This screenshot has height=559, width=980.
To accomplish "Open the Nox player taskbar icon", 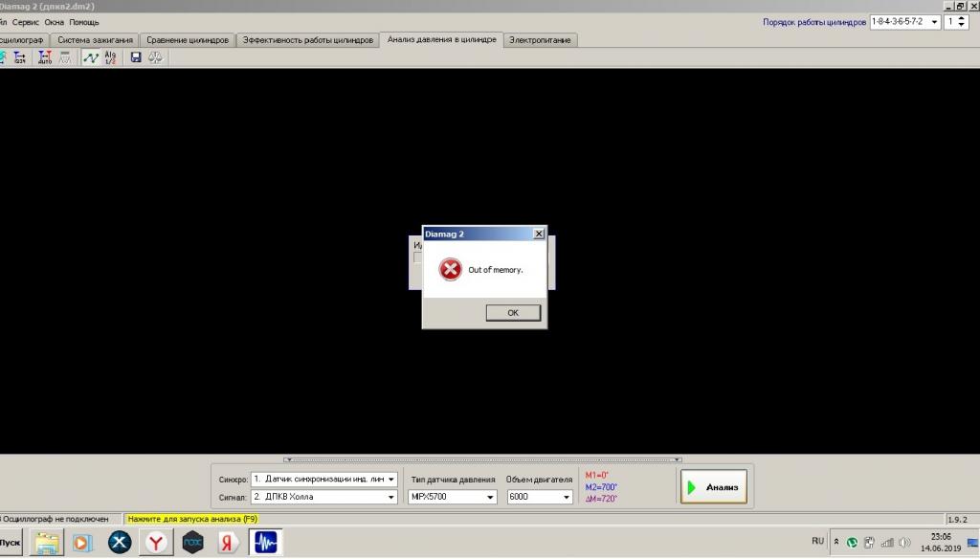I will point(192,543).
